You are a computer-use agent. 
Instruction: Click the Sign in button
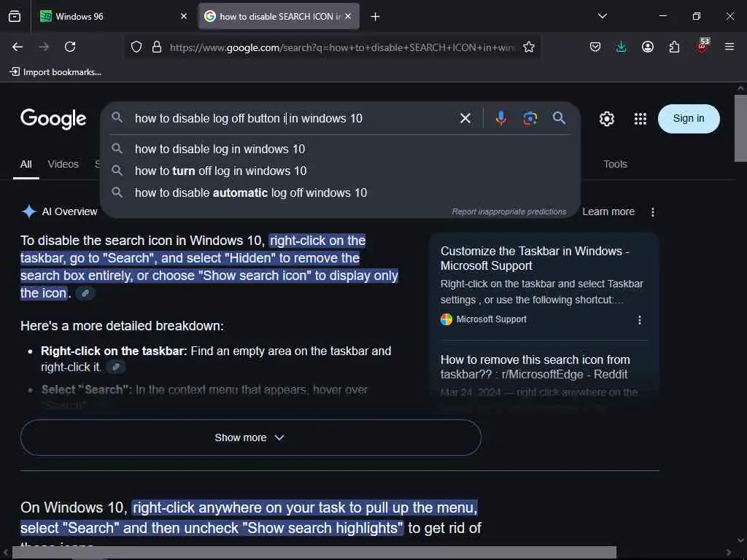(689, 119)
